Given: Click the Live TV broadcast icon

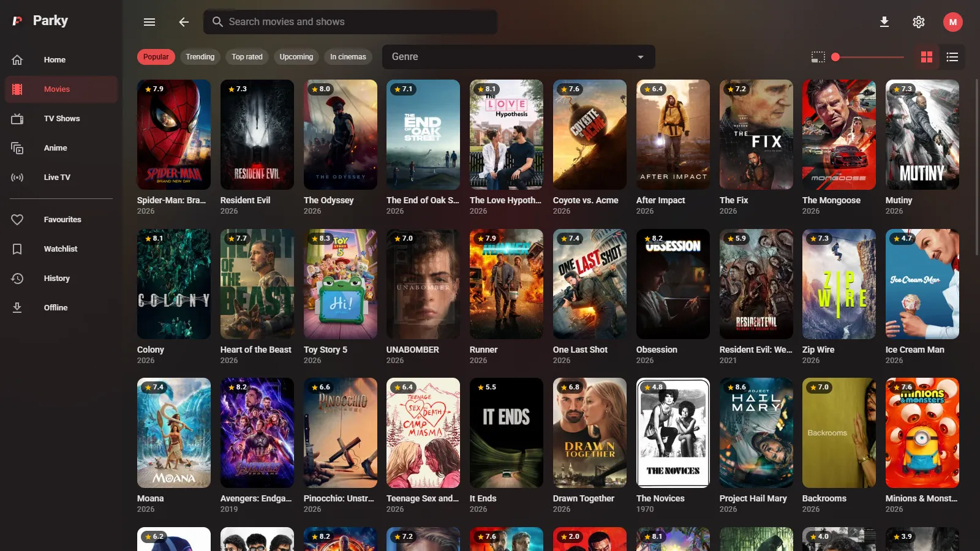Looking at the screenshot, I should [17, 178].
